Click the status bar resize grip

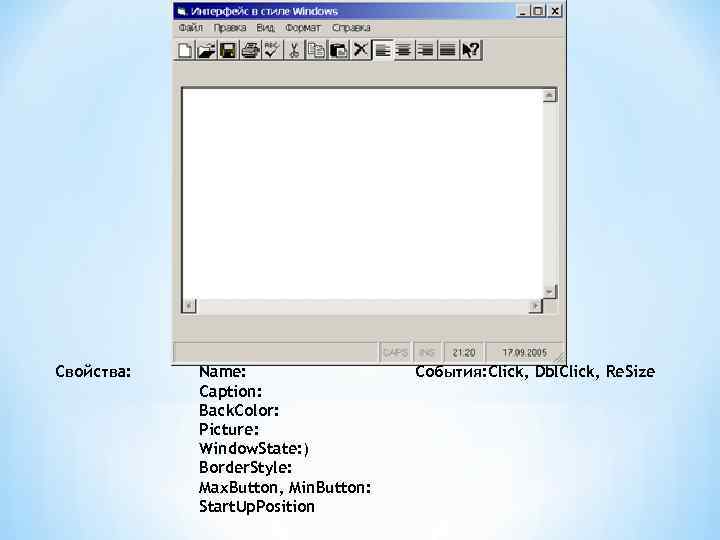[x=559, y=358]
